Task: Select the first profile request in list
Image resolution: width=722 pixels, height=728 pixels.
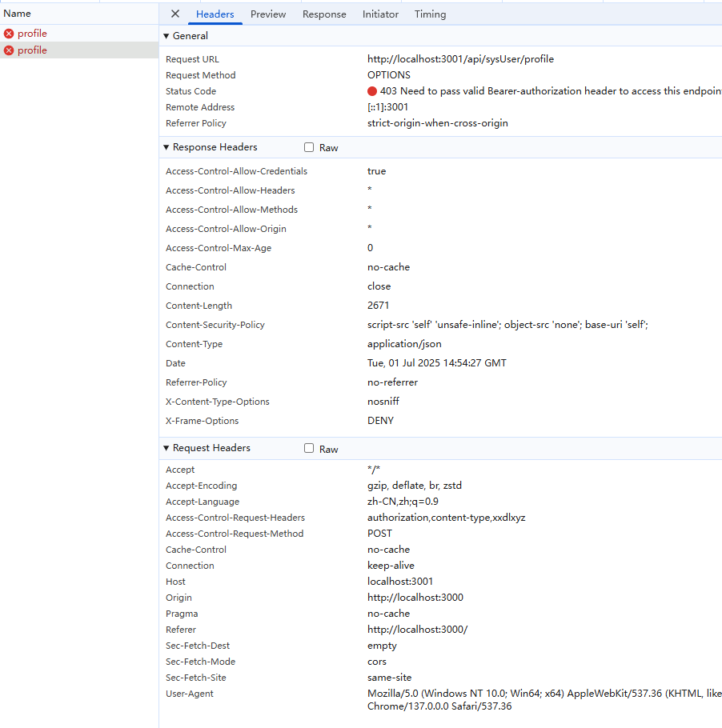Action: 79,34
